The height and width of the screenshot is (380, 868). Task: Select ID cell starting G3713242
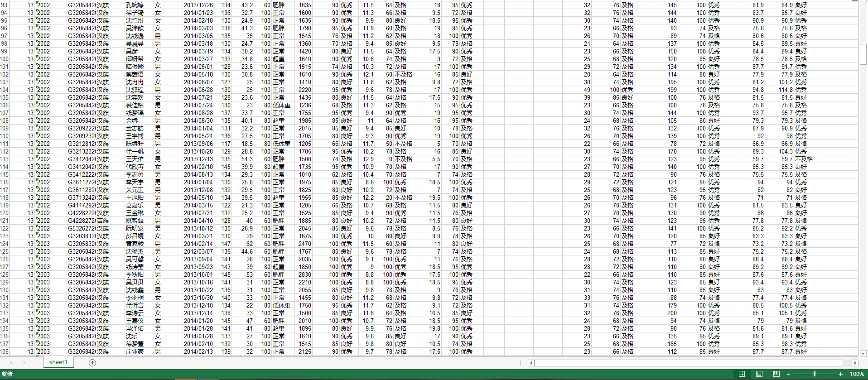coord(81,197)
